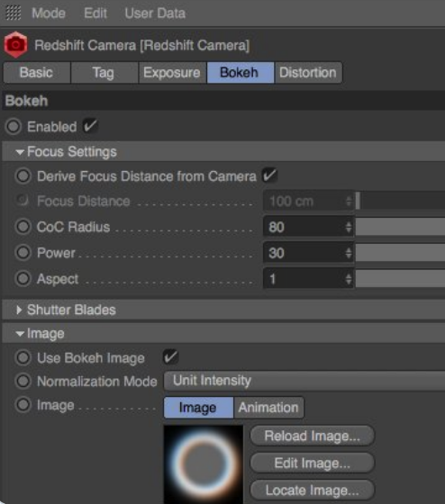Click the CoC Radius slider bar
The image size is (445, 504).
(x=400, y=227)
